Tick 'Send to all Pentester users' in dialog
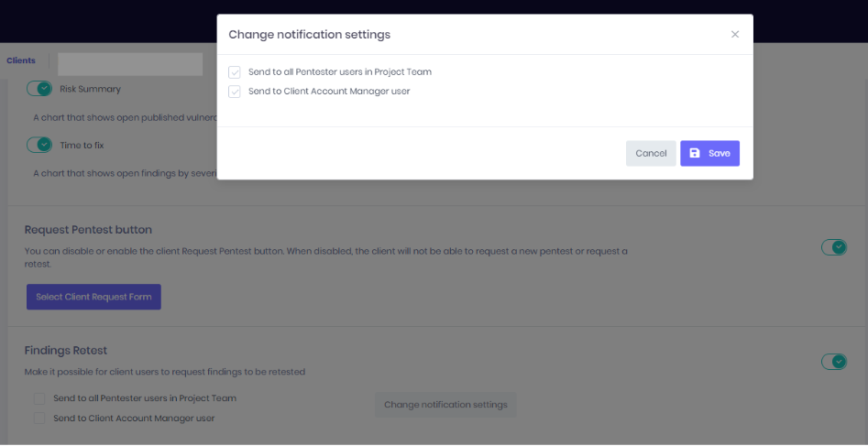This screenshot has width=868, height=446. (235, 72)
